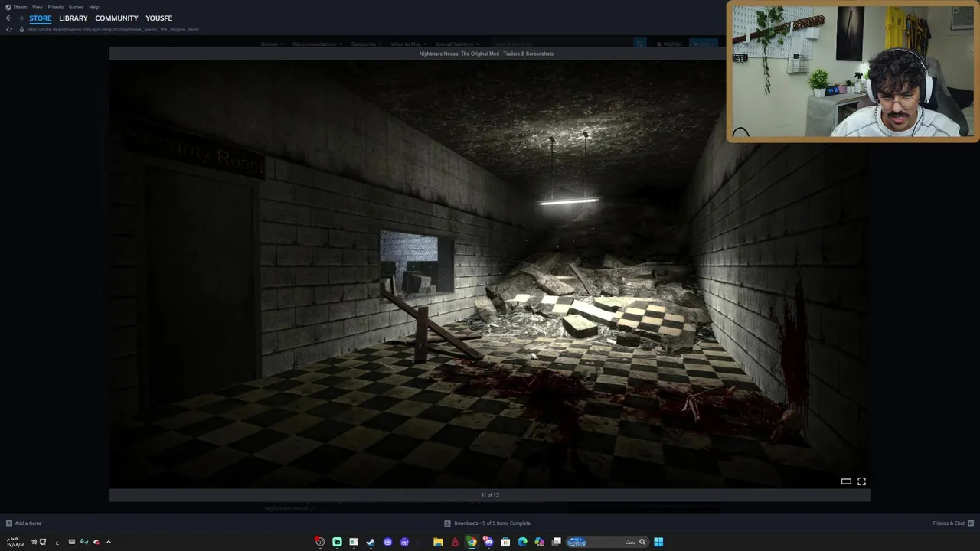Expand the dimmed Special Sections dropdown

coord(457,44)
